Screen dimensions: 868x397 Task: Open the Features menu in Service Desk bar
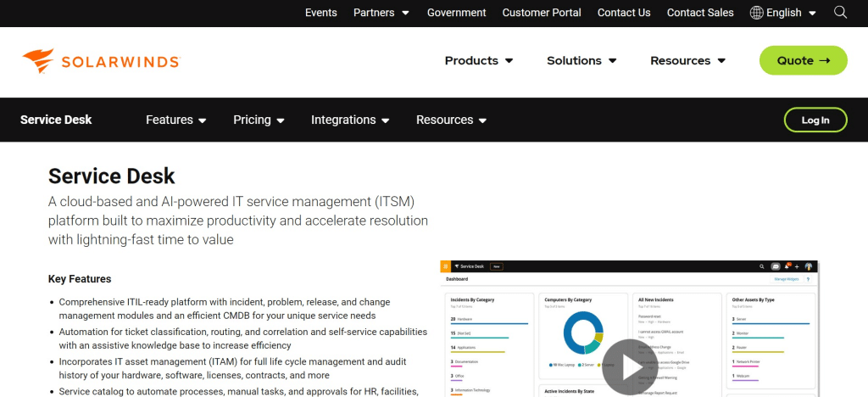[x=176, y=120]
